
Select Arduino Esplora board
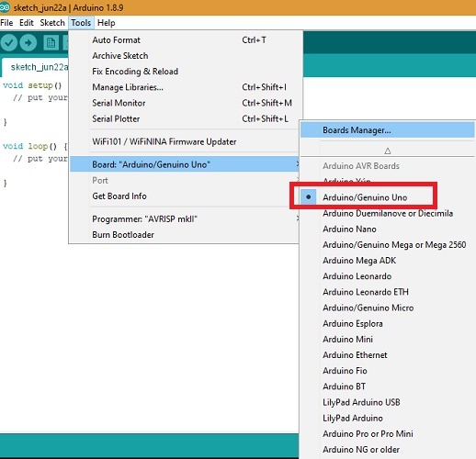click(388, 323)
